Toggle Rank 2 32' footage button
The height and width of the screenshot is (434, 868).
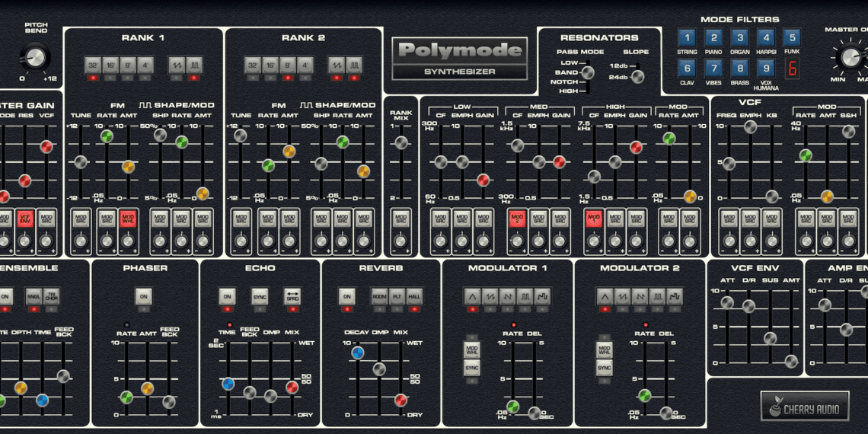253,65
